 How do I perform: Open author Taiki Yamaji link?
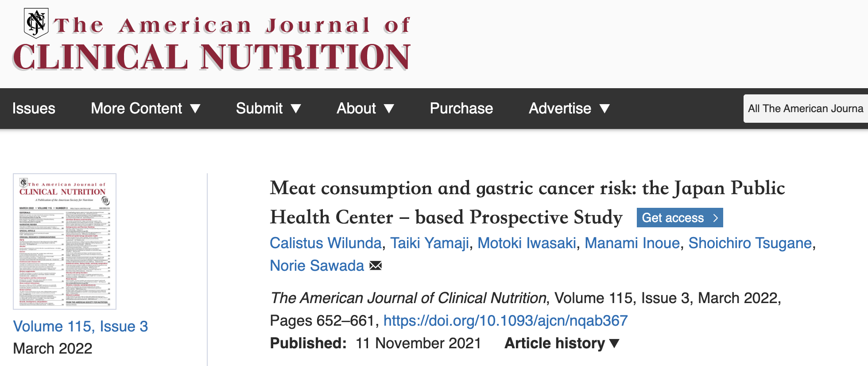(430, 243)
